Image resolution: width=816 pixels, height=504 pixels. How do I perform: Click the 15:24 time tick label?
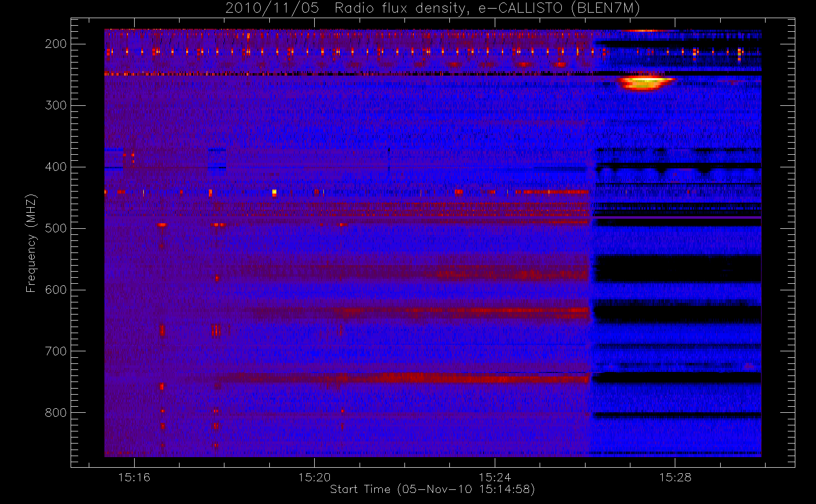click(495, 477)
